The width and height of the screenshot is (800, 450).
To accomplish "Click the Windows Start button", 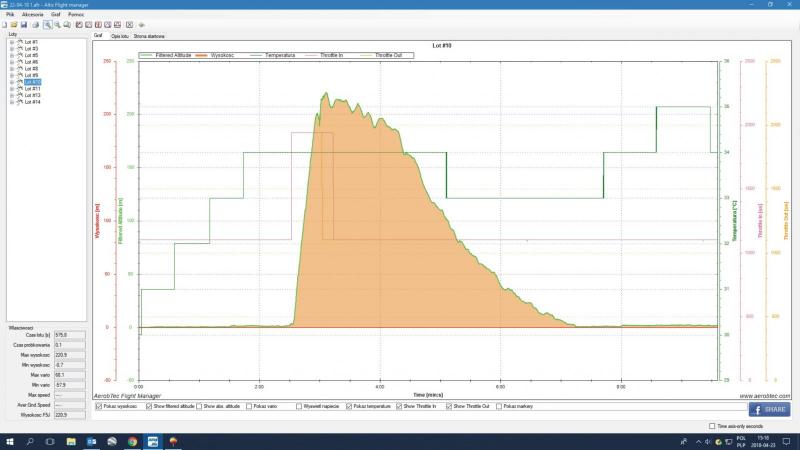I will tap(9, 440).
